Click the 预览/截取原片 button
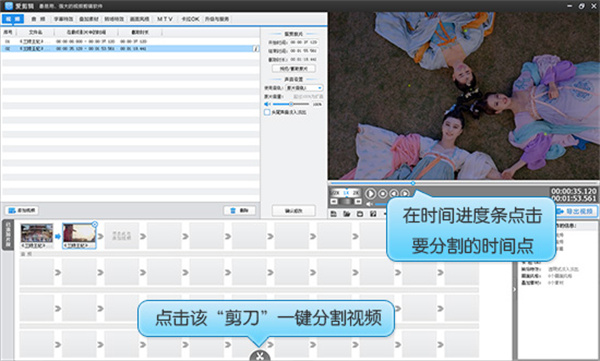Viewport: 600px width, 361px height. click(x=293, y=69)
